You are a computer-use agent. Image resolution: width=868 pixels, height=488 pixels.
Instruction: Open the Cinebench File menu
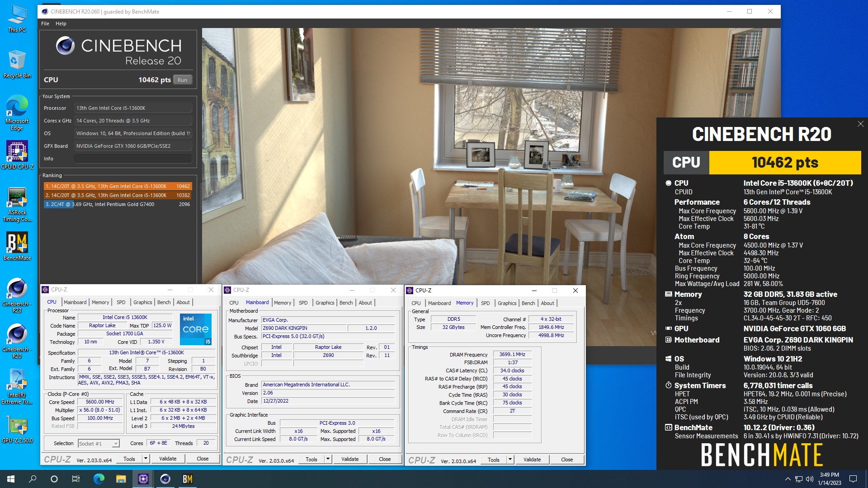(45, 23)
